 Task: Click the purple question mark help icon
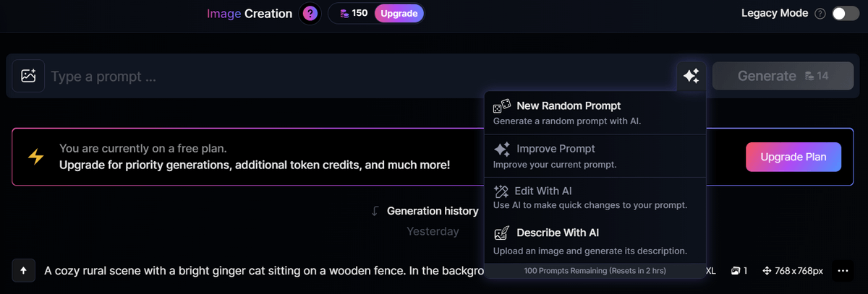(310, 13)
